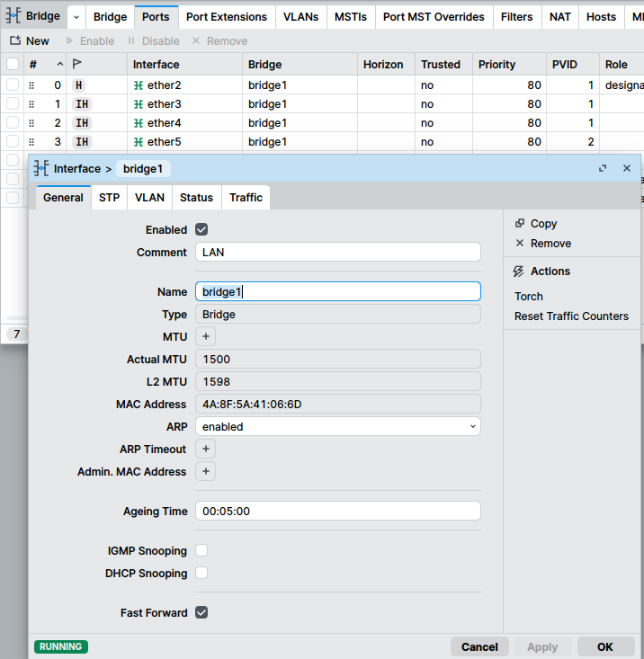Toggle the Fast Forward checkbox
644x659 pixels.
pos(201,613)
